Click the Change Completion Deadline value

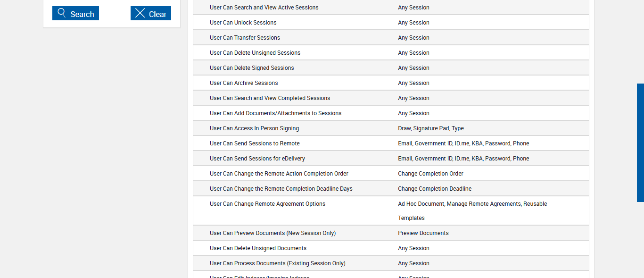pyautogui.click(x=435, y=189)
